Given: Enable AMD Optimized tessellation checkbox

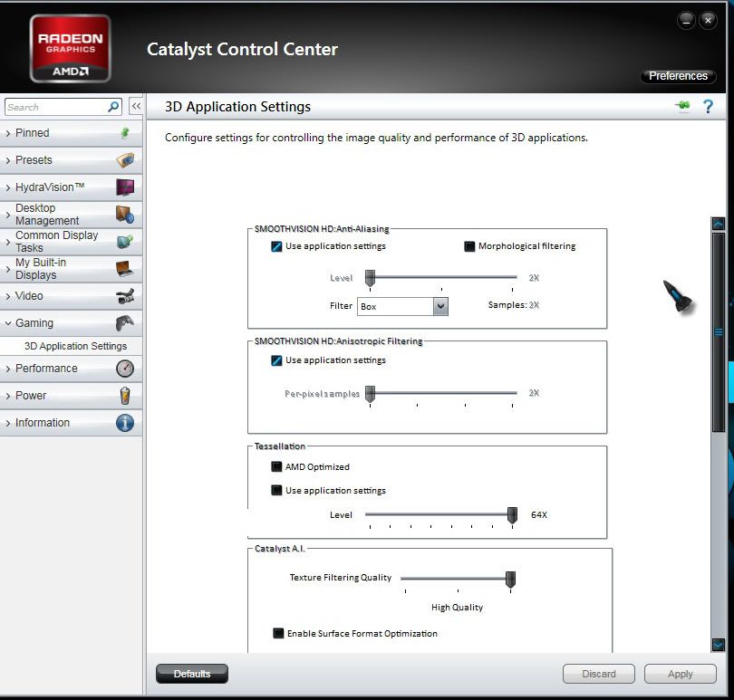Looking at the screenshot, I should tap(276, 466).
